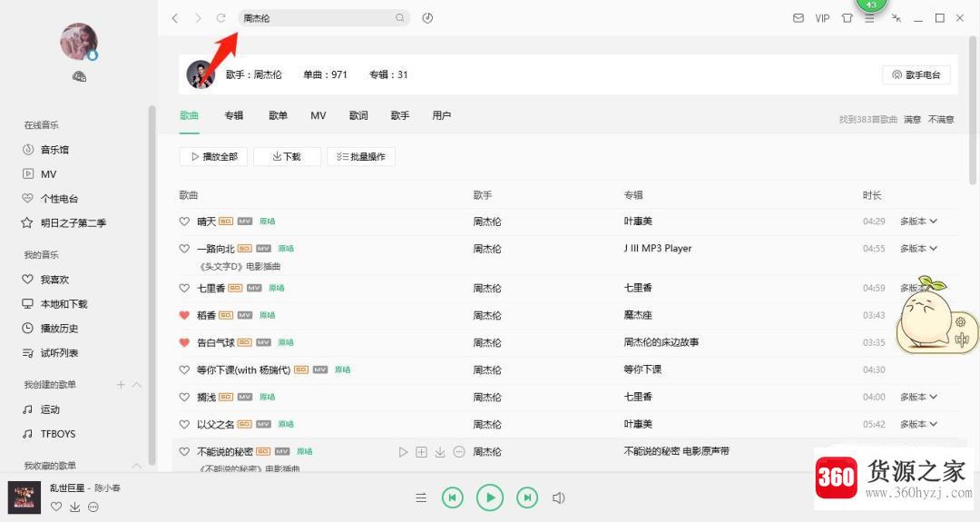Image resolution: width=980 pixels, height=522 pixels.
Task: Switch to the 歌单 tab
Action: point(279,115)
